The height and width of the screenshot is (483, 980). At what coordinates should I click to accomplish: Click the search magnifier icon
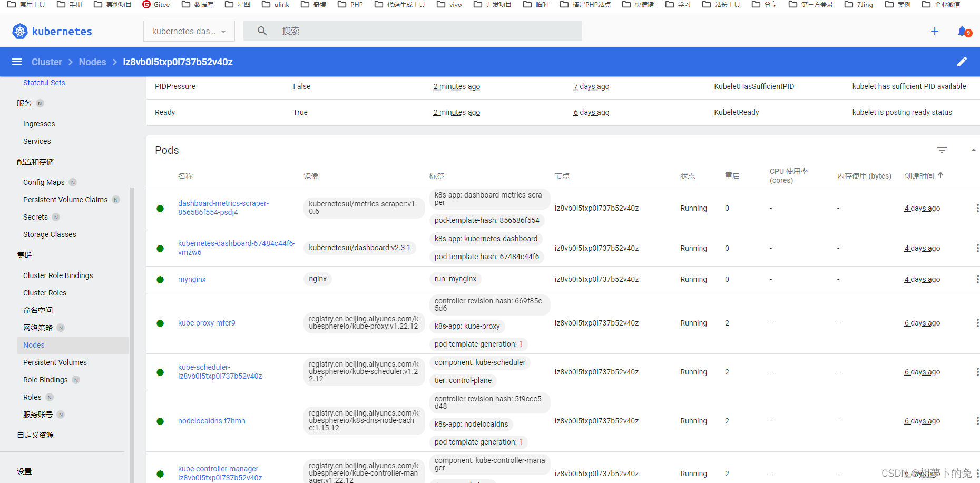coord(262,31)
